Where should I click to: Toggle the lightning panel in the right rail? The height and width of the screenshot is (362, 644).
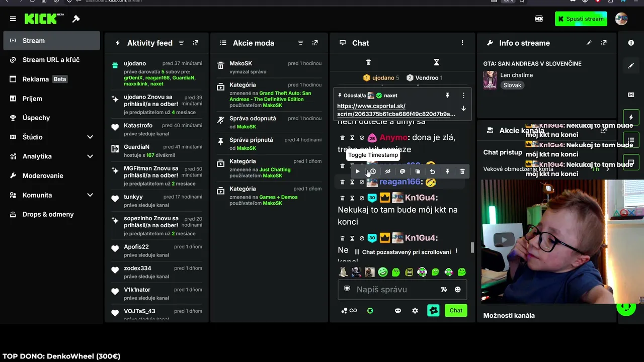631,118
